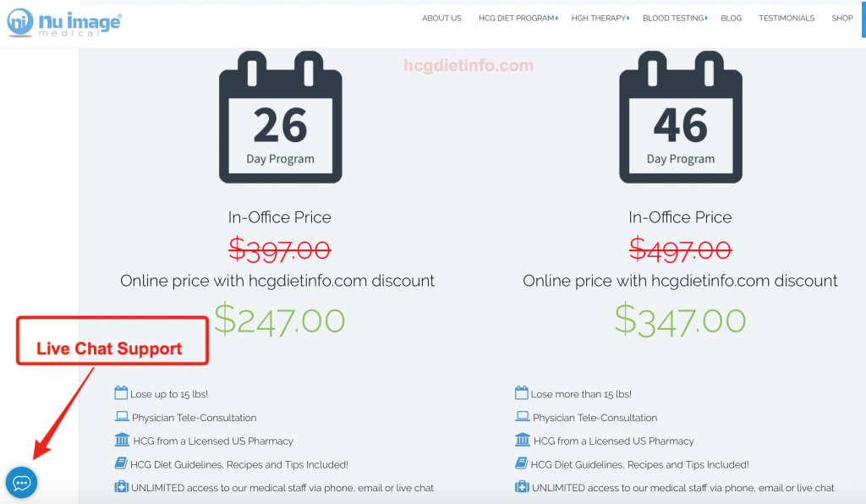Viewport: 866px width, 504px height.
Task: Expand the HCG Diet Program menu arrow
Action: (556, 19)
